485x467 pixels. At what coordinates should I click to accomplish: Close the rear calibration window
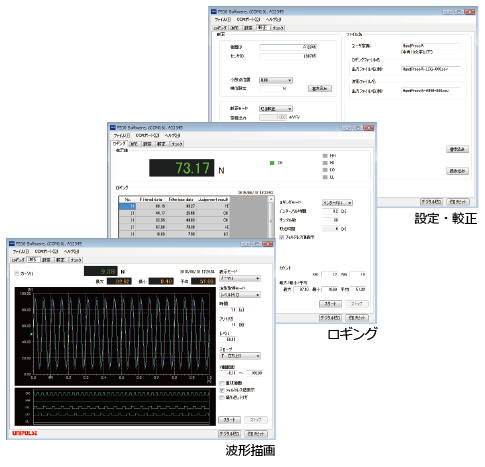click(x=470, y=12)
